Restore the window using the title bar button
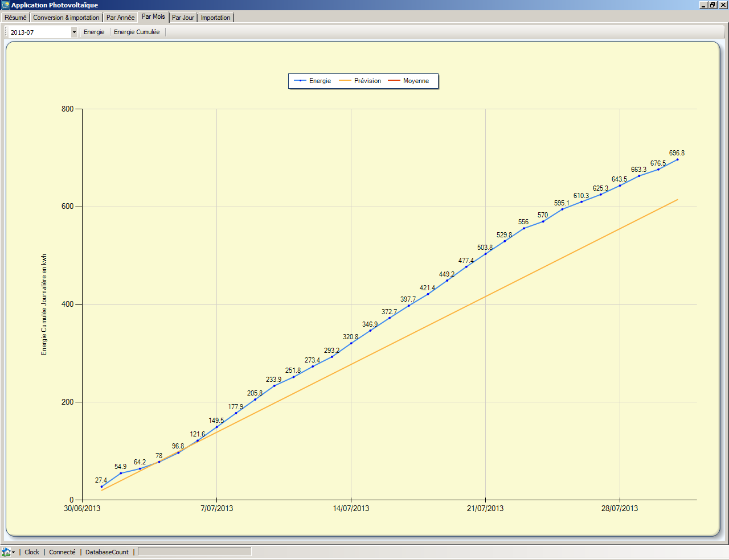Screen dimensions: 729x560 pyautogui.click(x=712, y=5)
